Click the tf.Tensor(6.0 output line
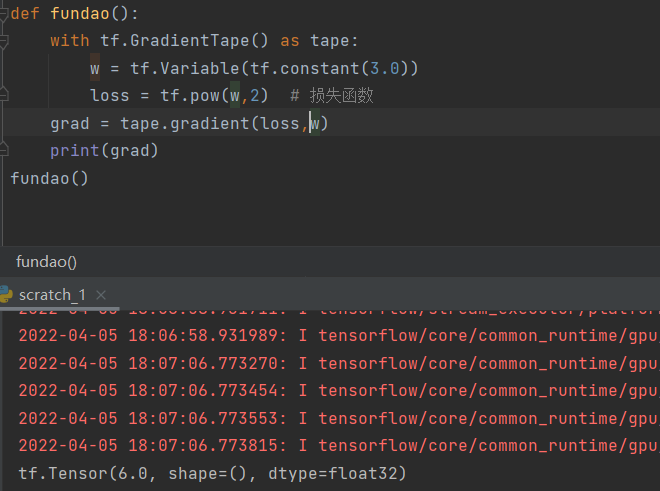Viewport: 660px width, 491px height. pos(212,472)
